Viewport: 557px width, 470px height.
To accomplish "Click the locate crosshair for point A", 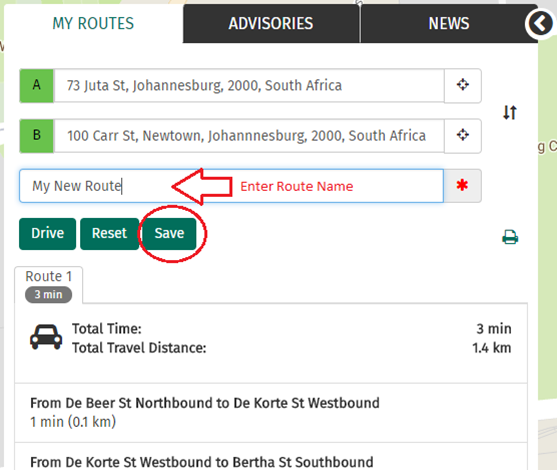I will (463, 85).
